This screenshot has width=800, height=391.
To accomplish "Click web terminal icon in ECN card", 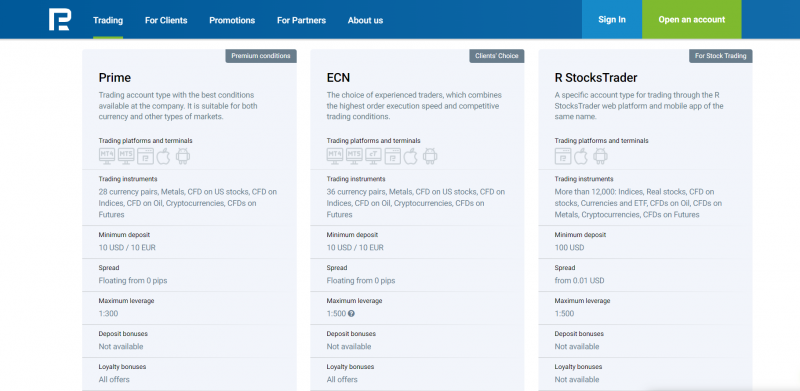I will [x=393, y=156].
